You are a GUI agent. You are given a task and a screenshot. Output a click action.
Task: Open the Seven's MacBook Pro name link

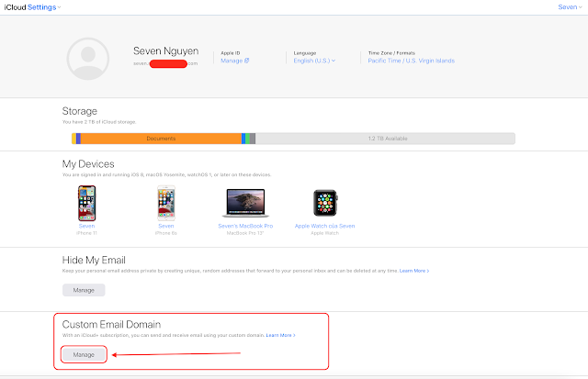[245, 226]
